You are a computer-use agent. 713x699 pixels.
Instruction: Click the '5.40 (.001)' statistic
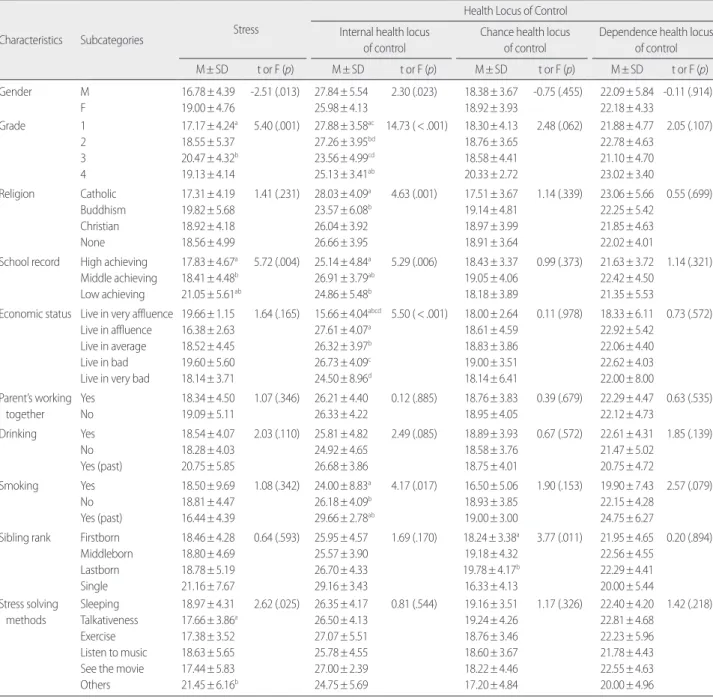coord(276,126)
